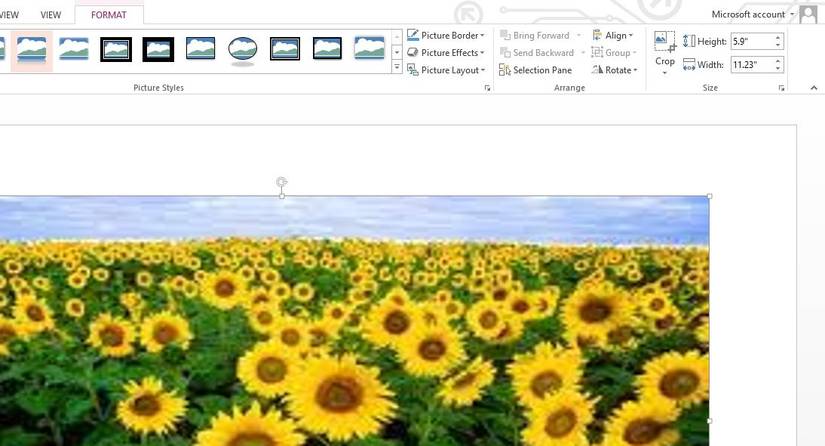Expand the full picture styles gallery
Image resolution: width=825 pixels, height=446 pixels.
tap(397, 67)
